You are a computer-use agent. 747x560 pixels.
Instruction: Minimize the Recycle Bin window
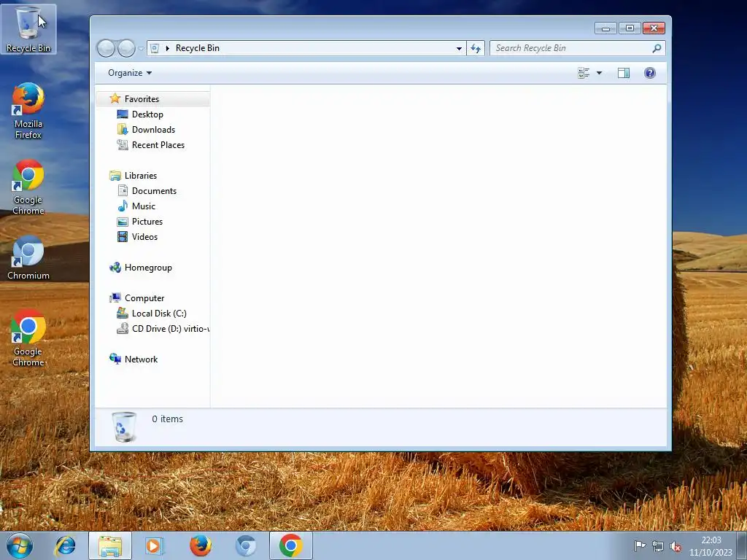[x=605, y=28]
